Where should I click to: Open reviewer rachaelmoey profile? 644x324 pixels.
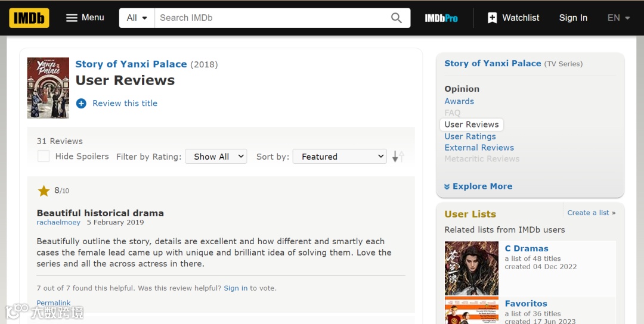58,222
